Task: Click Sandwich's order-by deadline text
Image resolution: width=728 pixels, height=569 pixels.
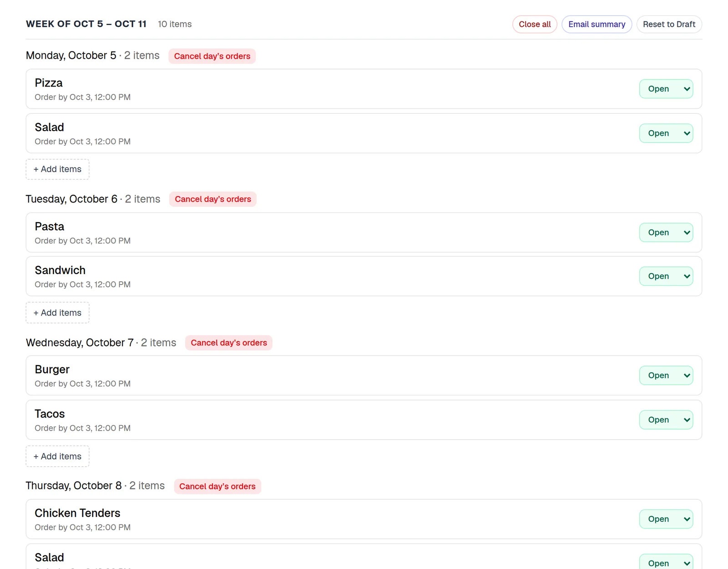Action: click(82, 284)
